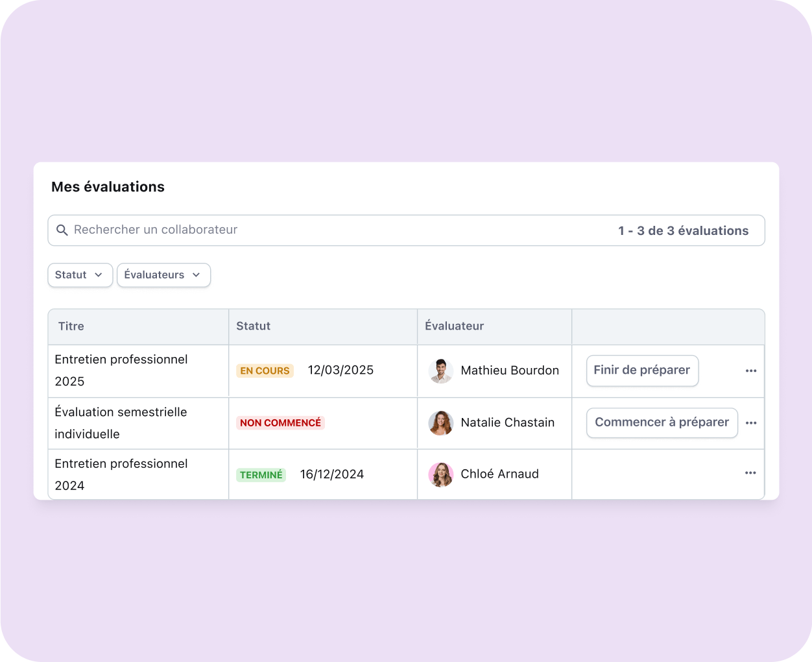Focus the Rechercher un collaborateur field
The height and width of the screenshot is (662, 812).
[324, 230]
